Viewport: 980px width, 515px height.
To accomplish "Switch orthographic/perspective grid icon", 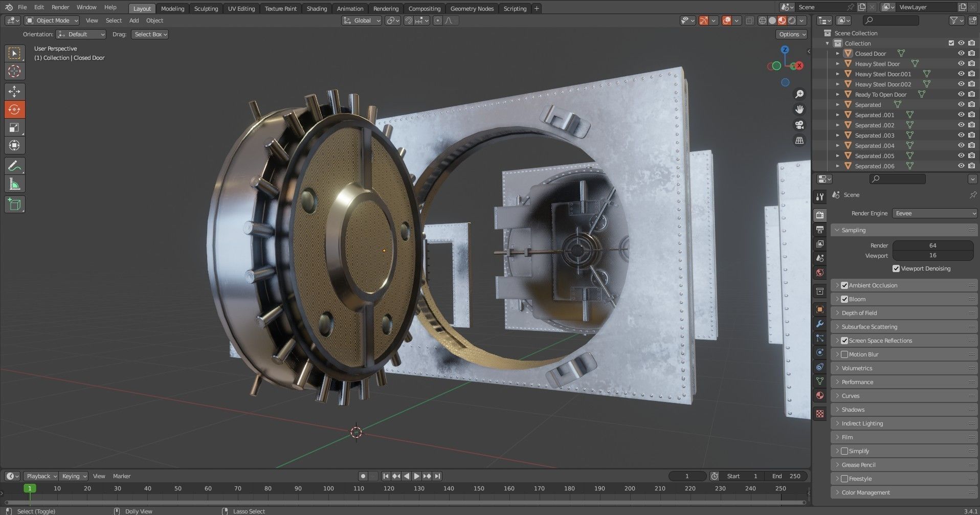I will [799, 140].
